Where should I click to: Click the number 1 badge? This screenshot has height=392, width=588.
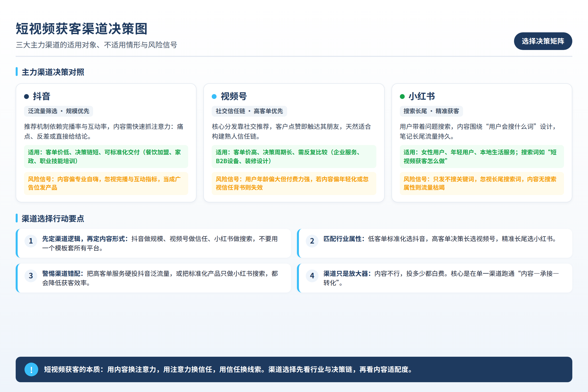pyautogui.click(x=31, y=241)
